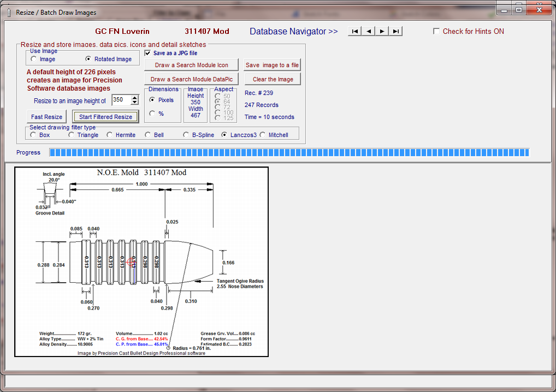Enable Check for Hints ON checkbox
Image resolution: width=556 pixels, height=392 pixels.
point(436,32)
